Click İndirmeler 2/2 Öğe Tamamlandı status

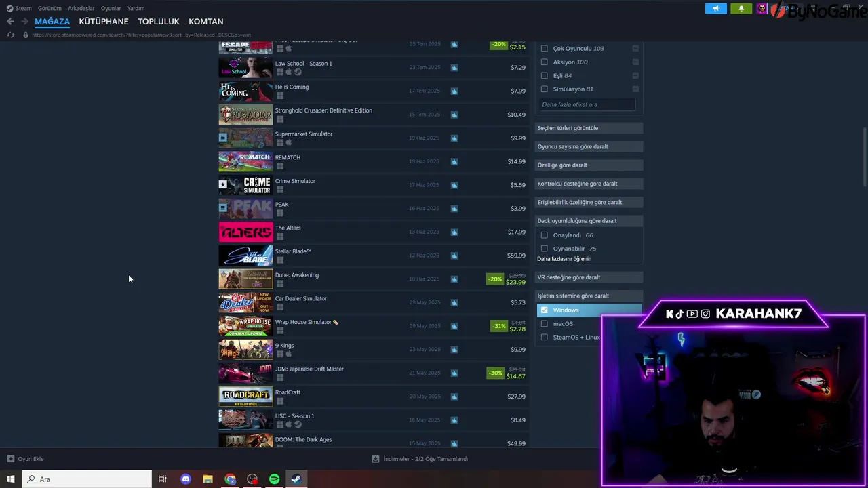tap(426, 459)
